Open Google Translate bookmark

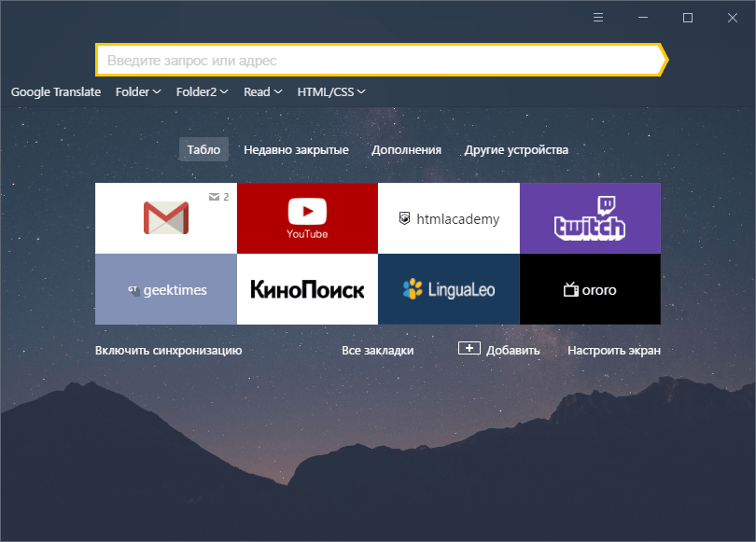pos(56,91)
